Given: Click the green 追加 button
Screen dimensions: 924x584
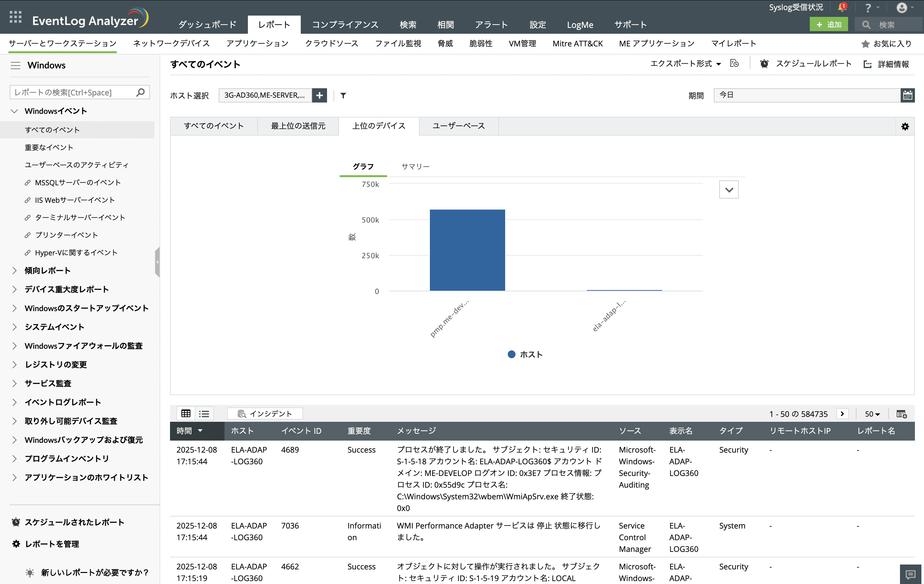Looking at the screenshot, I should 829,25.
